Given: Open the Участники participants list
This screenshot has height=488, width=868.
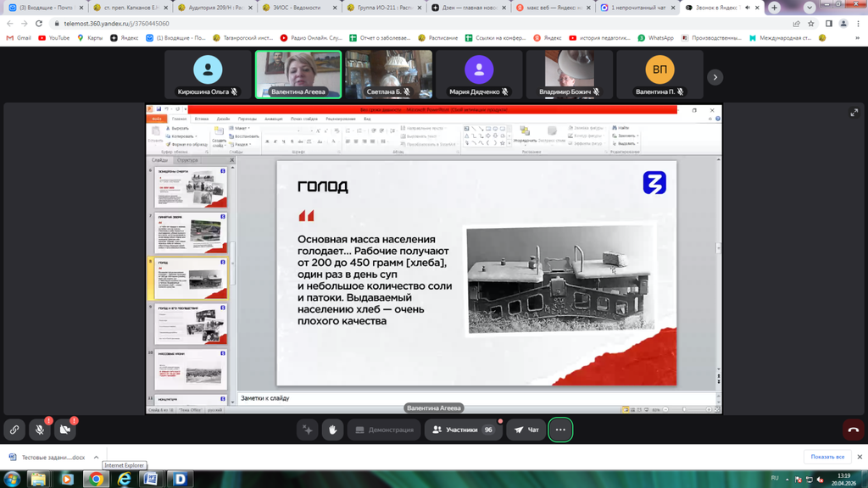Looking at the screenshot, I should [x=463, y=430].
